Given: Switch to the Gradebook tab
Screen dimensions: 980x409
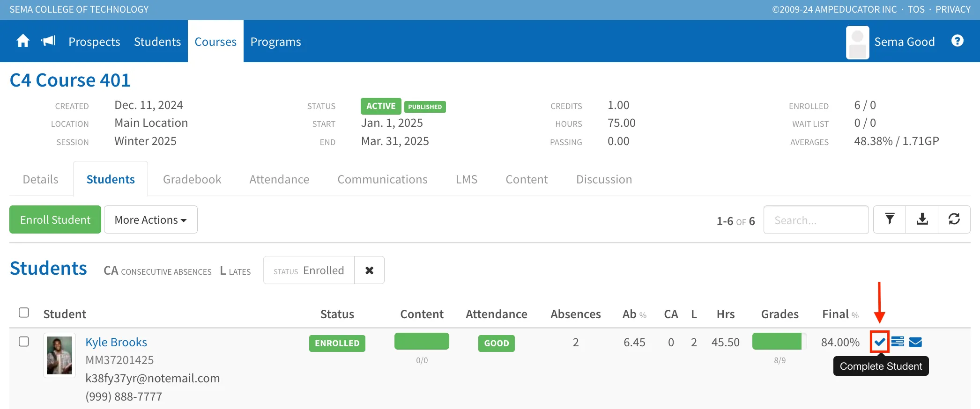Looking at the screenshot, I should (x=192, y=179).
